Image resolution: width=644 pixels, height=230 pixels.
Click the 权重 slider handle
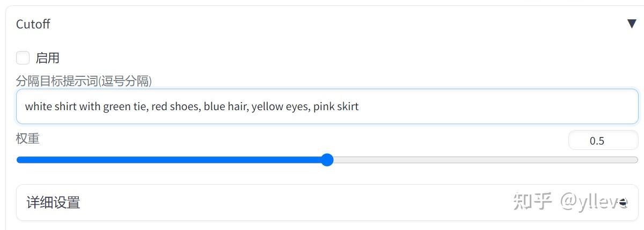pos(327,160)
